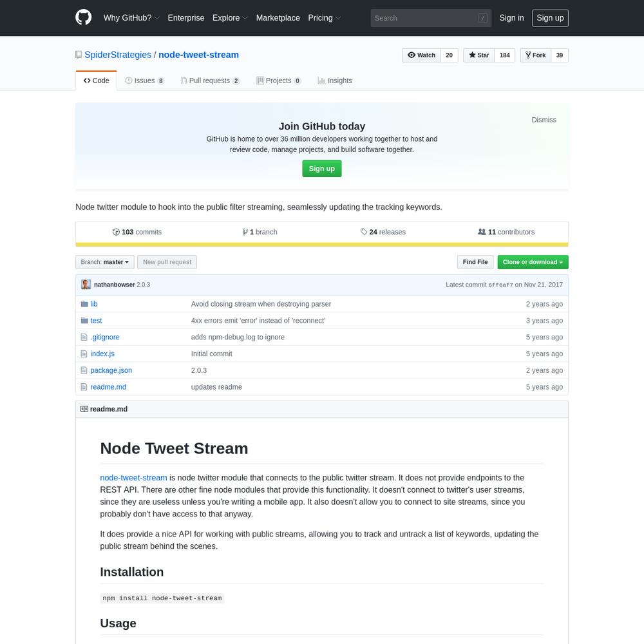This screenshot has height=644, width=644.
Task: Click the index.js file icon
Action: coord(84,354)
